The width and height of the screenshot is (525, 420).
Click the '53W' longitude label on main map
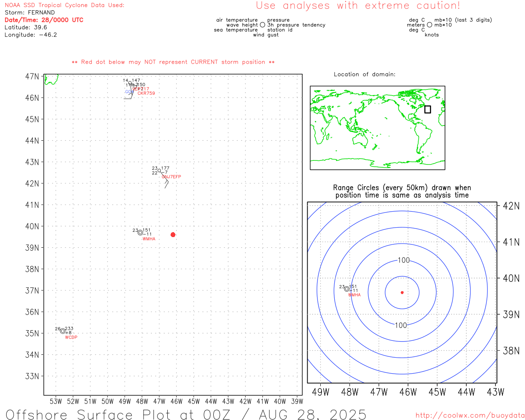click(x=56, y=401)
